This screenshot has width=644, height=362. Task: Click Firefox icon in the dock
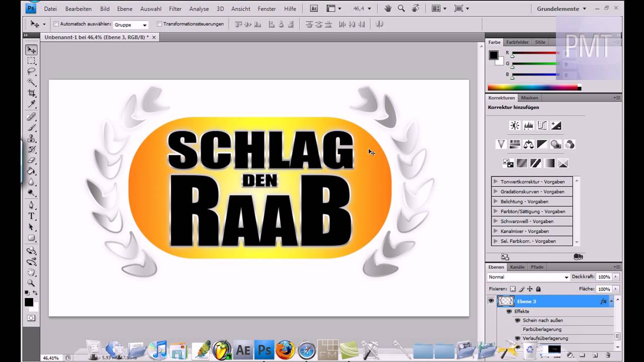click(x=285, y=349)
